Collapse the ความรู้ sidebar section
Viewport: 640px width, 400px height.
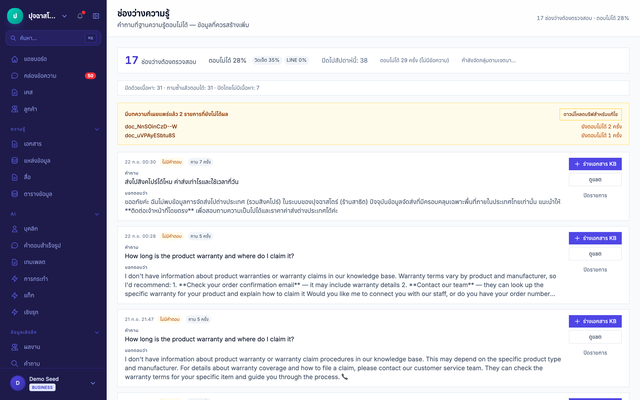(x=97, y=129)
